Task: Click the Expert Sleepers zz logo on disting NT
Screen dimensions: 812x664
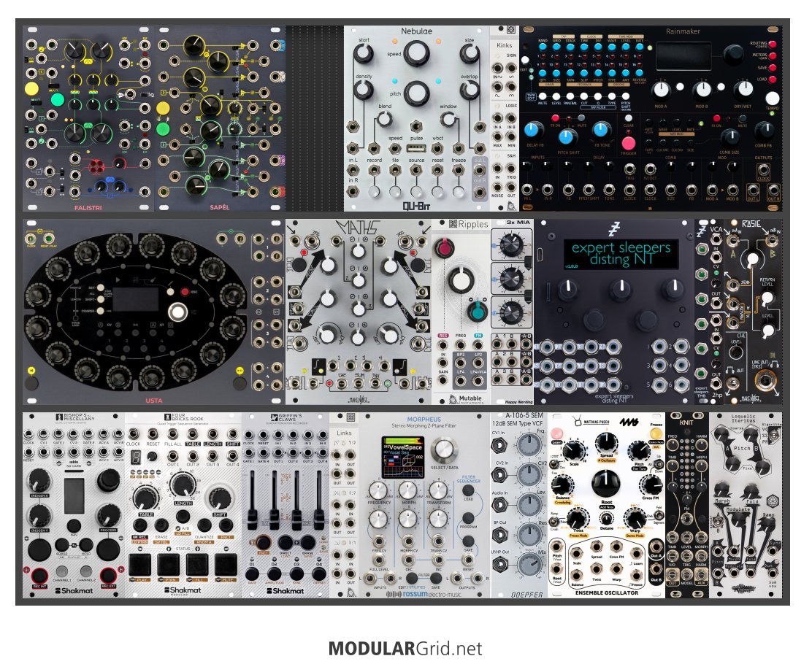Action: (x=613, y=228)
